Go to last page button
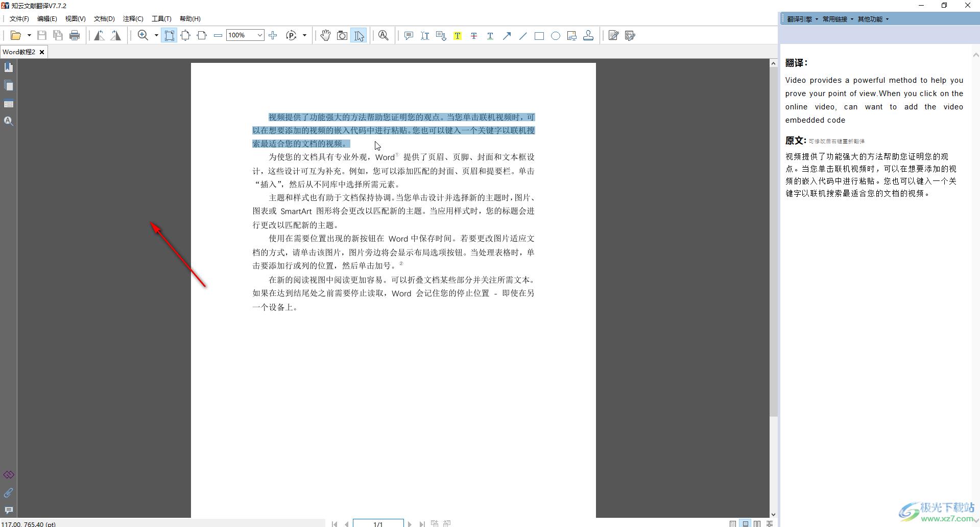This screenshot has height=527, width=980. tap(422, 523)
